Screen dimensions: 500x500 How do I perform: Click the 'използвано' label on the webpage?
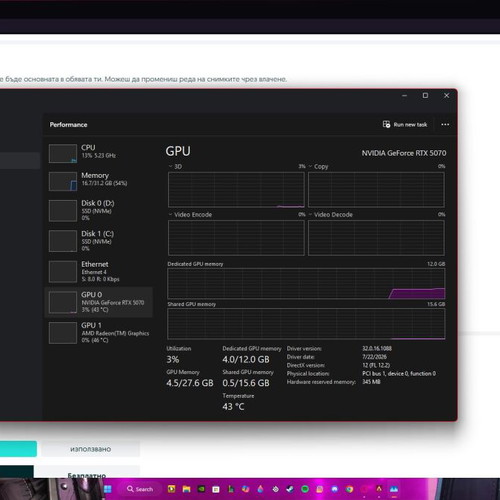[90, 449]
